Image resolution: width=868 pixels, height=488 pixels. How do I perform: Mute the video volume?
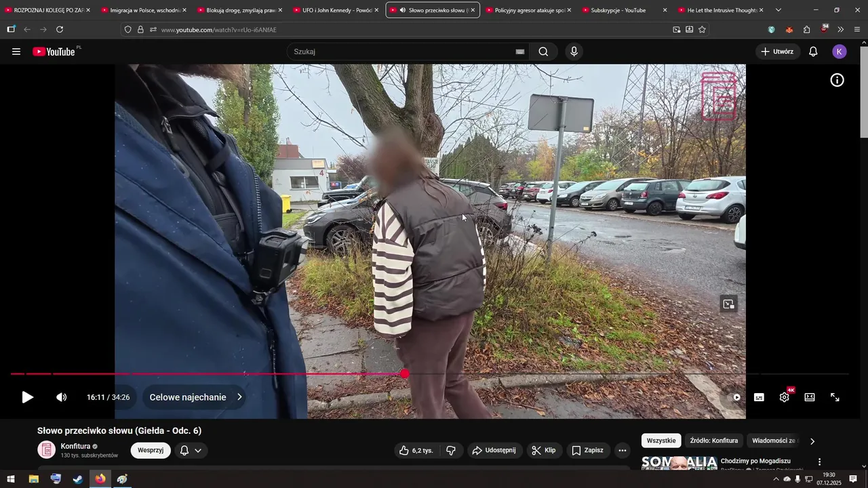(62, 397)
